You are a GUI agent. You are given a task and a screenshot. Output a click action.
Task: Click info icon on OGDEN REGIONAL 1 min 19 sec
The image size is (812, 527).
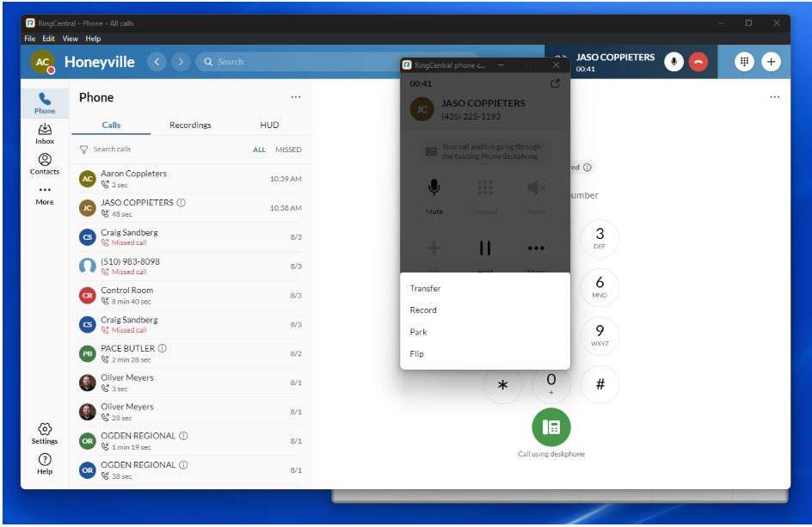tap(183, 436)
